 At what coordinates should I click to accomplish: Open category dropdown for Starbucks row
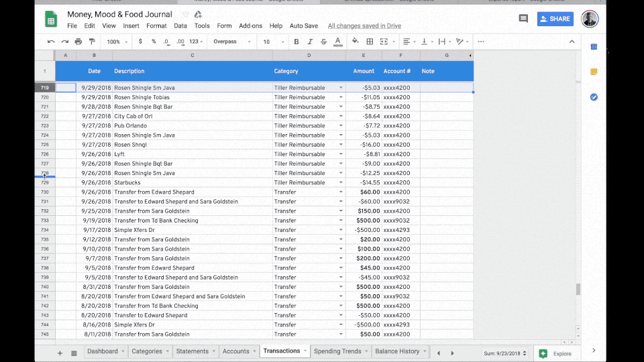tap(341, 182)
